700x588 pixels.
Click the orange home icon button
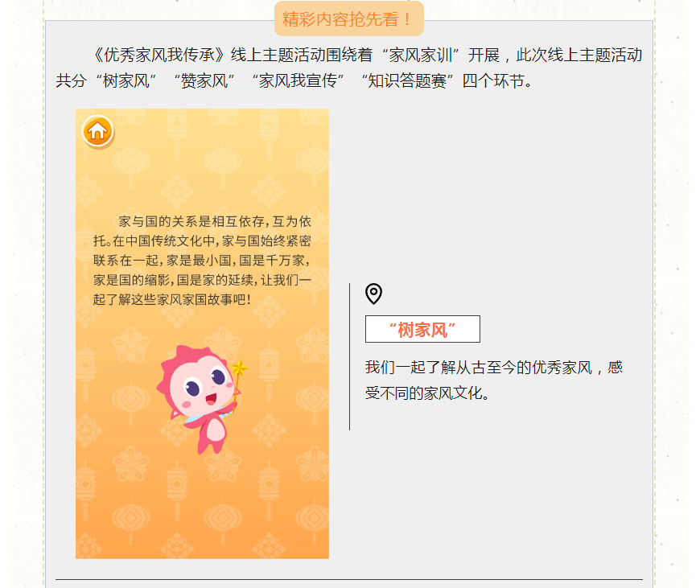(98, 131)
